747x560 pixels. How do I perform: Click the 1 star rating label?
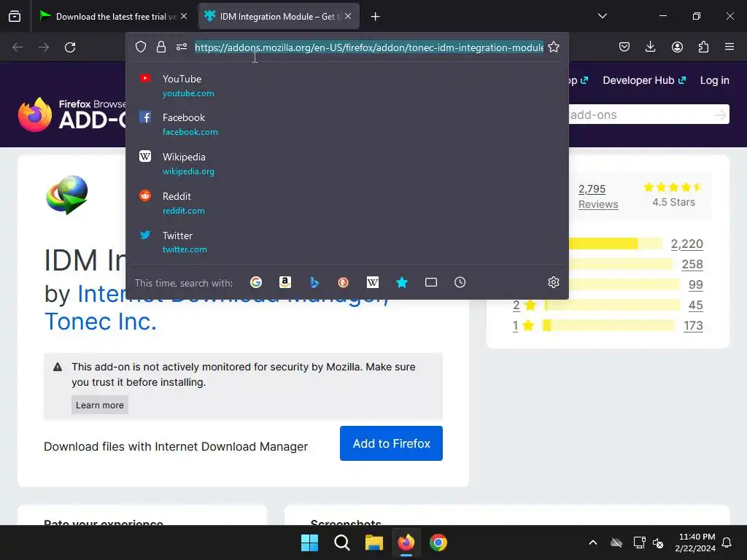point(523,326)
